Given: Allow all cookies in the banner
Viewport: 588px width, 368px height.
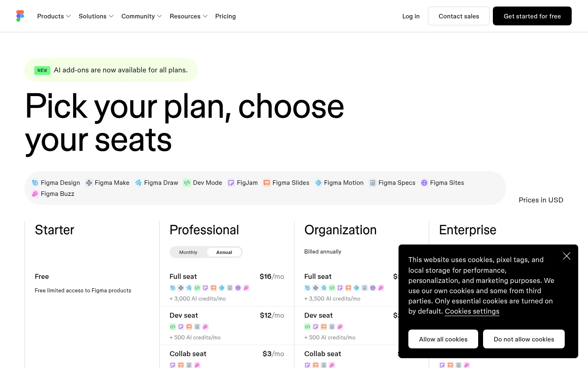Looking at the screenshot, I should pos(443,339).
